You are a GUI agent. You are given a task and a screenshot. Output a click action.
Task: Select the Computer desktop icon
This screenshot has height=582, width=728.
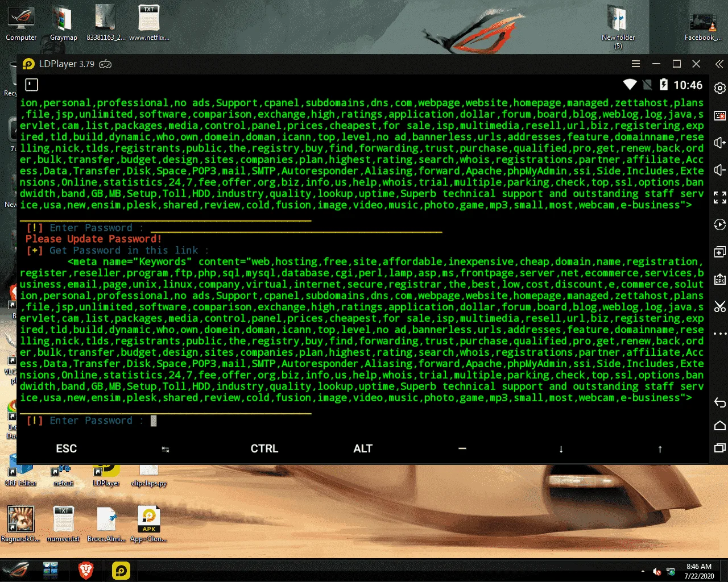[x=21, y=23]
